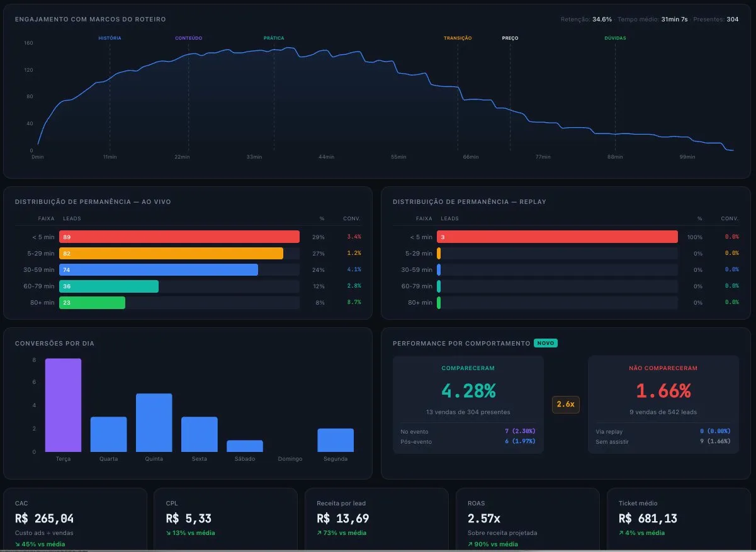The width and height of the screenshot is (756, 552).
Task: Select the orange 5-29 min bar with 82 leads
Action: (x=171, y=253)
